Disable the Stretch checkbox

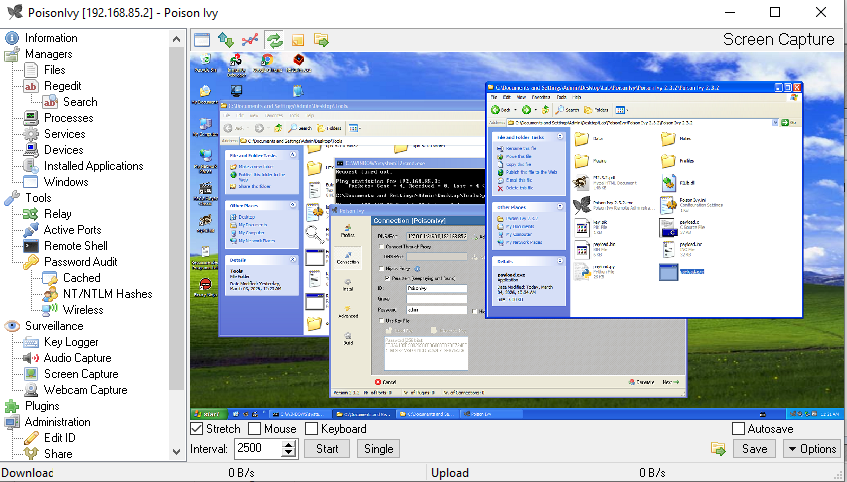197,429
